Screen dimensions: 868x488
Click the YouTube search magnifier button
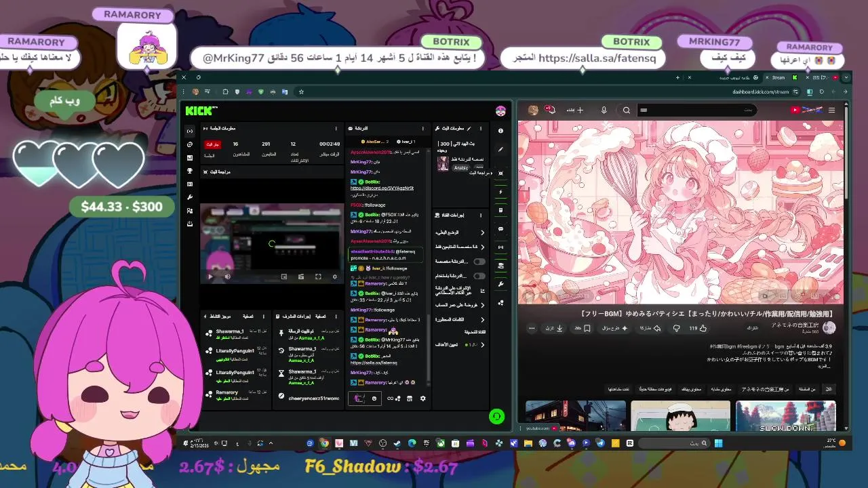point(627,110)
